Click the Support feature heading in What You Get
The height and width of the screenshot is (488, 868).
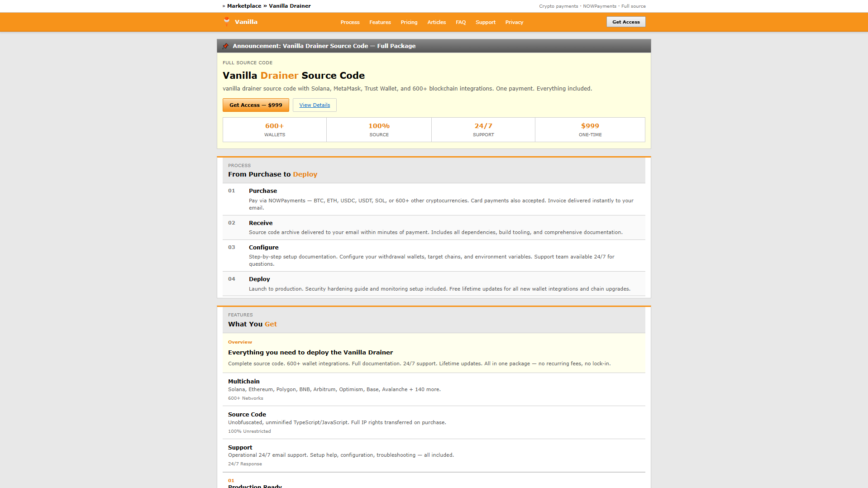click(240, 448)
